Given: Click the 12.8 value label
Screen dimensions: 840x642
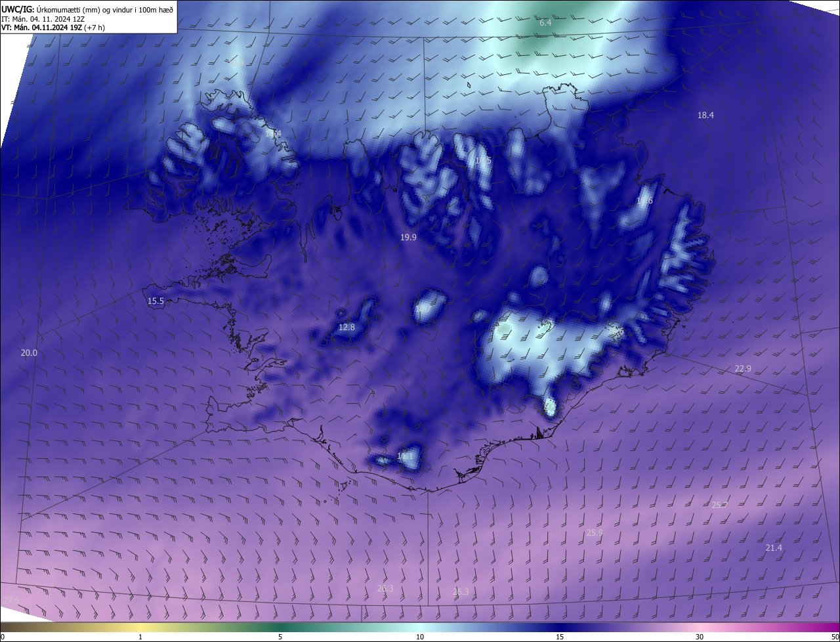Looking at the screenshot, I should (346, 327).
